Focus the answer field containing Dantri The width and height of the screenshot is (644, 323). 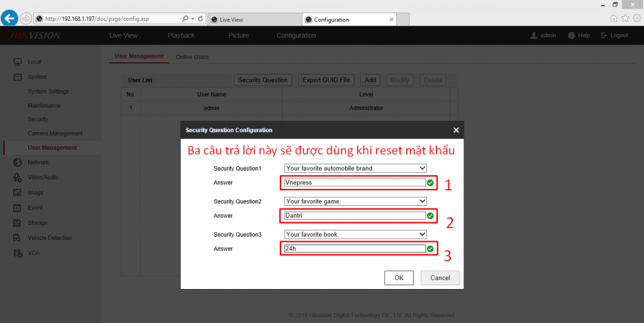point(354,216)
